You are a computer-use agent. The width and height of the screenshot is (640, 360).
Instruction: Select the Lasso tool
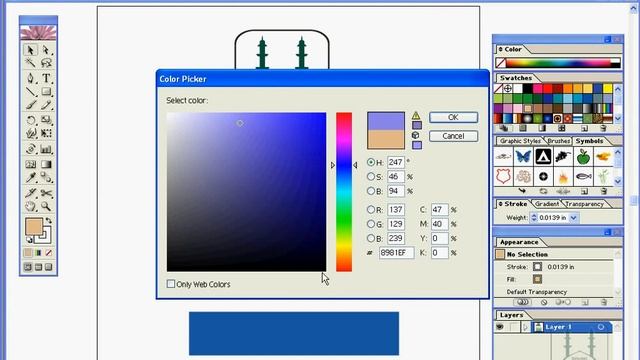click(46, 63)
